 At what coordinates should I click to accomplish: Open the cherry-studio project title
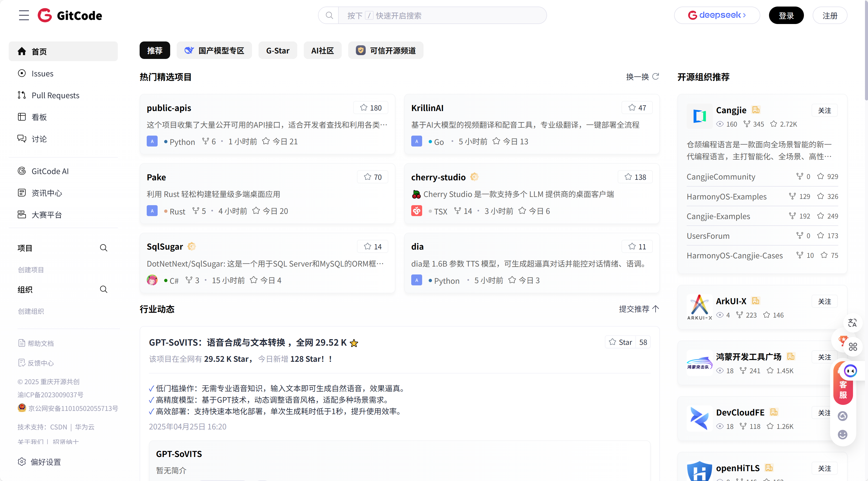tap(438, 177)
